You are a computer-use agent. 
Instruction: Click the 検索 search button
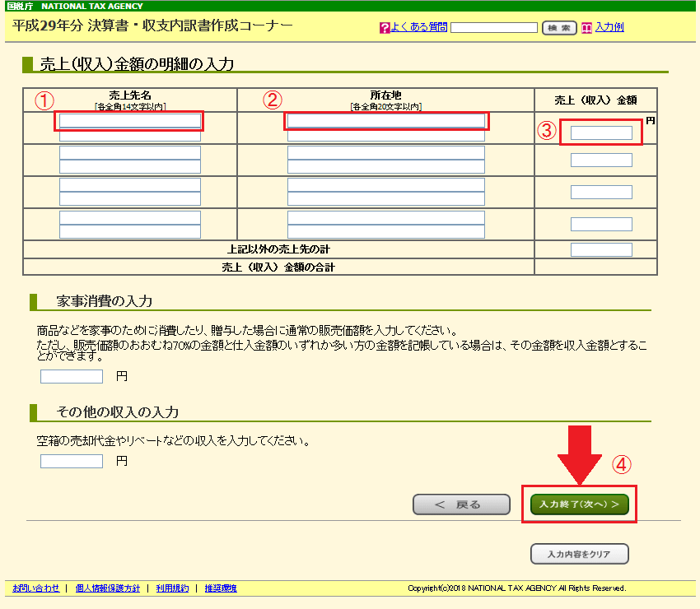(559, 28)
